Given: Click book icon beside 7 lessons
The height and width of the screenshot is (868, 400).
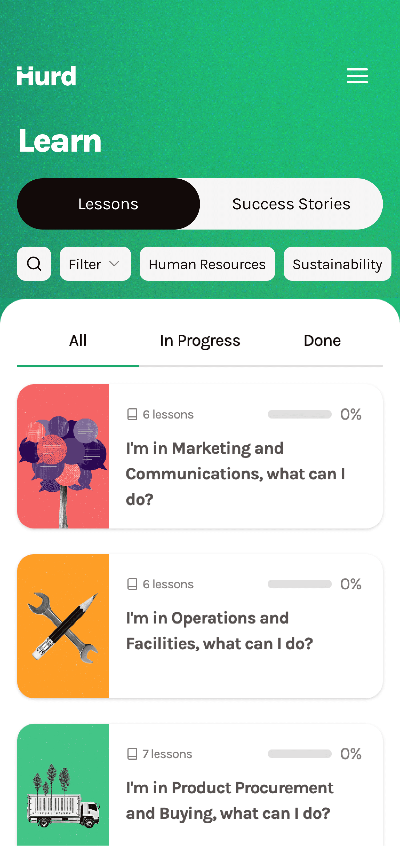Looking at the screenshot, I should pyautogui.click(x=132, y=754).
